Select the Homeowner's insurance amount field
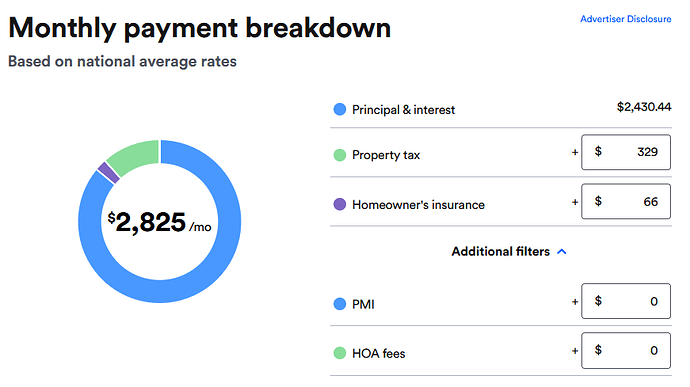 [x=626, y=202]
